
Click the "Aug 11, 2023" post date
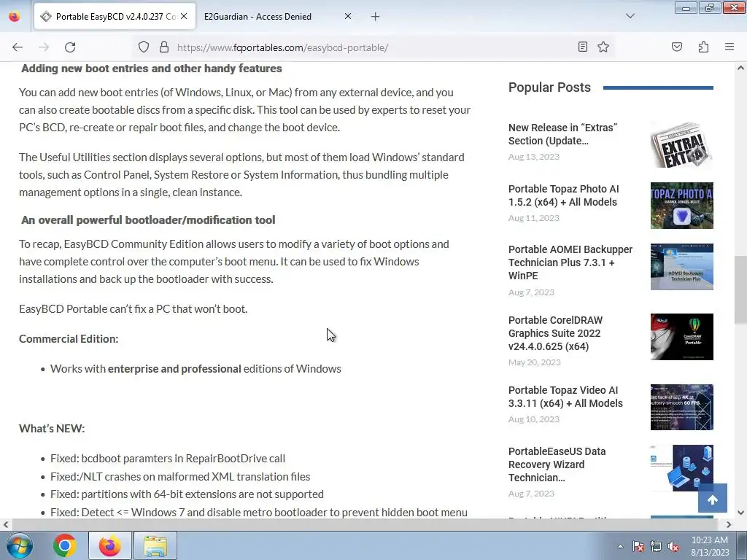(533, 218)
